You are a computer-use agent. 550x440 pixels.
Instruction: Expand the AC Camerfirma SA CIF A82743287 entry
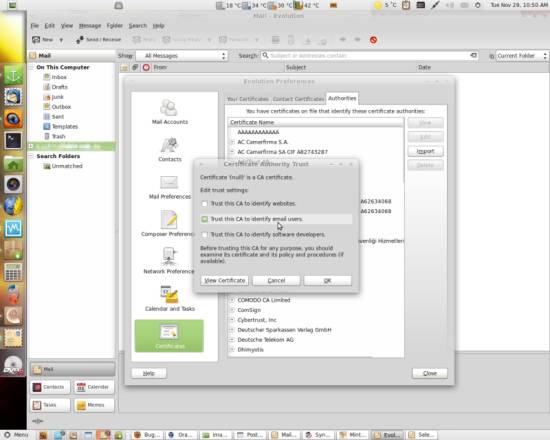[x=232, y=152]
